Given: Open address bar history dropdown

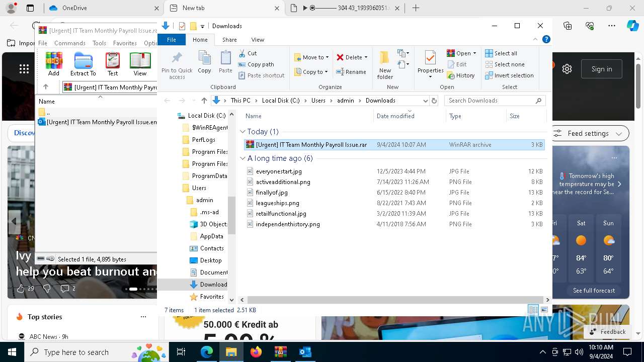Looking at the screenshot, I should coord(426,101).
